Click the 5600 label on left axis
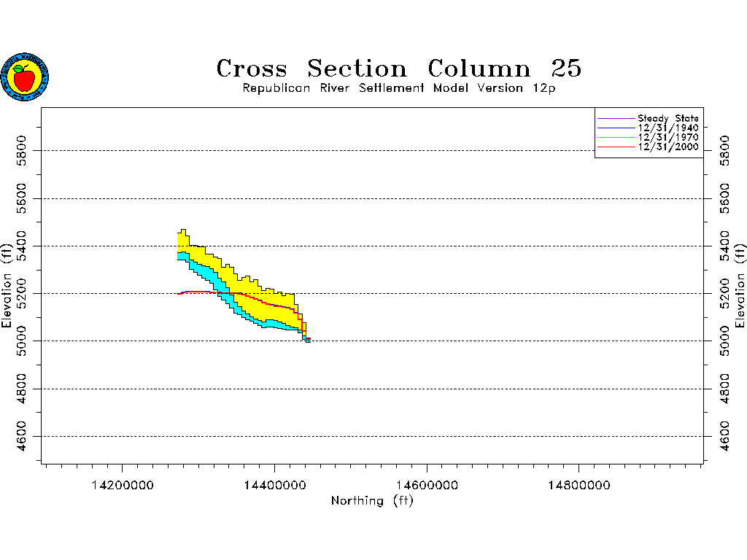Viewport: 747px width, 560px height. pos(21,198)
